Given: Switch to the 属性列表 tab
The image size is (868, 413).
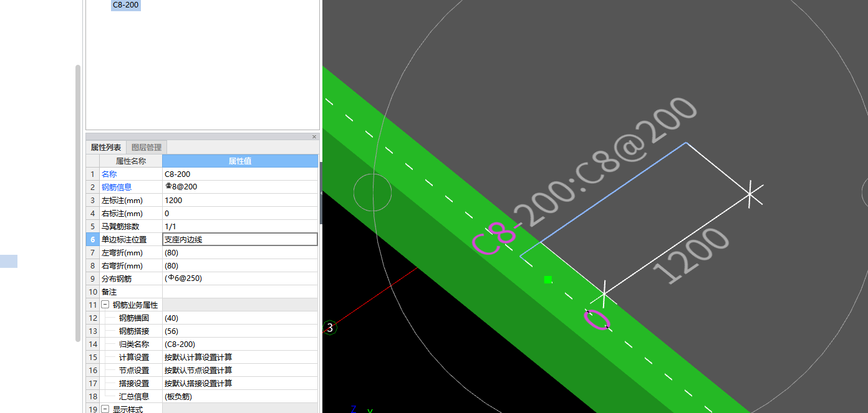Looking at the screenshot, I should coord(106,148).
